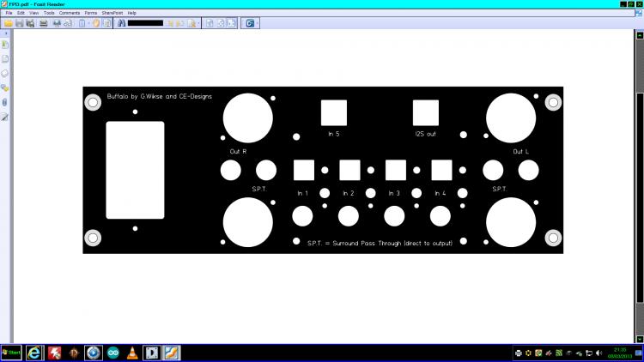Image resolution: width=644 pixels, height=362 pixels.
Task: Open the SharePoint menu
Action: click(x=112, y=13)
